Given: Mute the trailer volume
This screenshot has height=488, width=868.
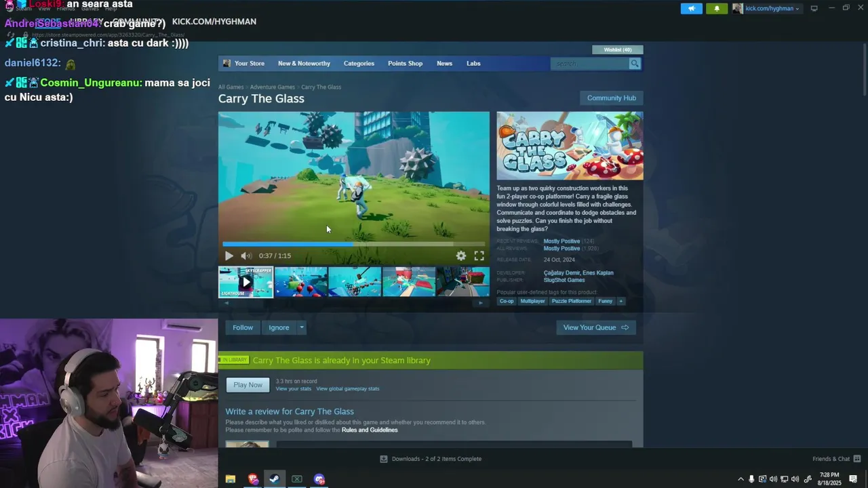Looking at the screenshot, I should pos(245,256).
